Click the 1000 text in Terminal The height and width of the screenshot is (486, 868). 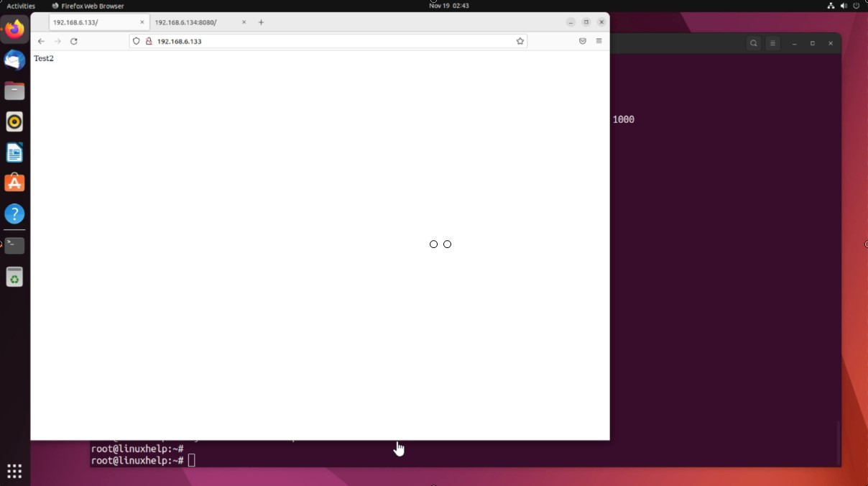click(624, 119)
